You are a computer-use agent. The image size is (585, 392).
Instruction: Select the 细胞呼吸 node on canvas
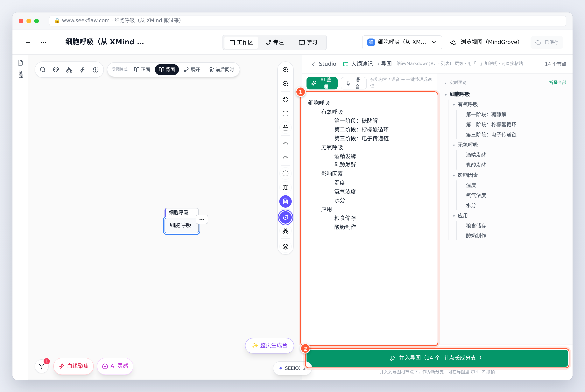pyautogui.click(x=181, y=225)
